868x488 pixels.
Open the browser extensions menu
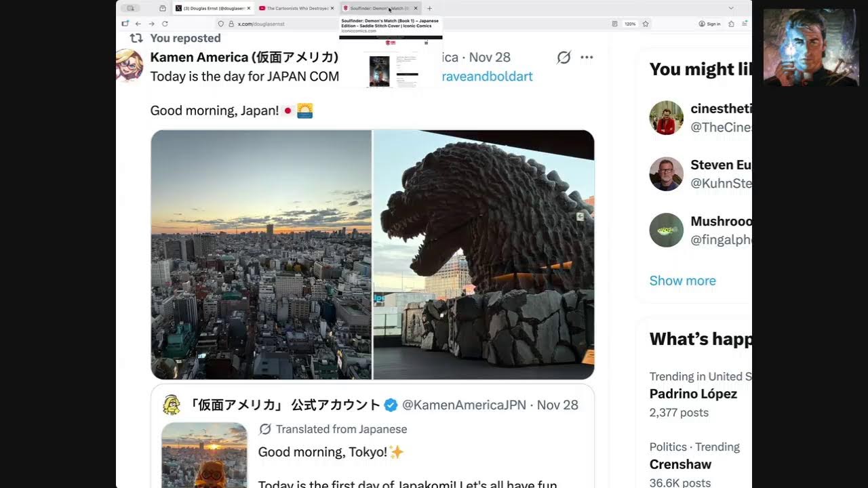(731, 24)
